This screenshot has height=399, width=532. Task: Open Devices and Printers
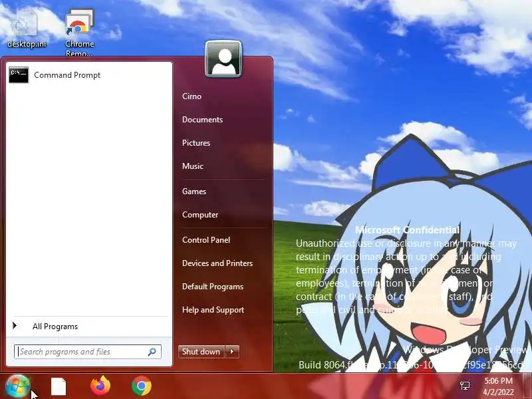click(x=217, y=263)
